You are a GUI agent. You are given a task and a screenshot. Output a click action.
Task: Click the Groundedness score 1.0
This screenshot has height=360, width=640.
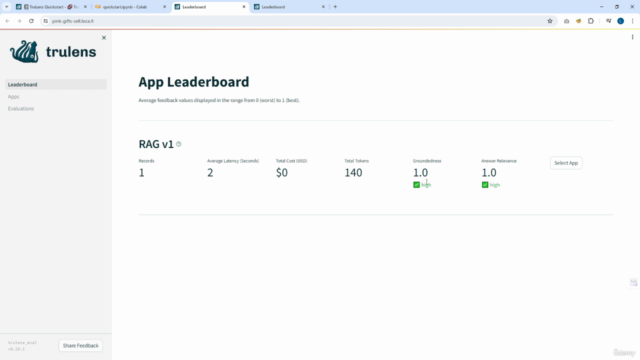click(x=420, y=173)
